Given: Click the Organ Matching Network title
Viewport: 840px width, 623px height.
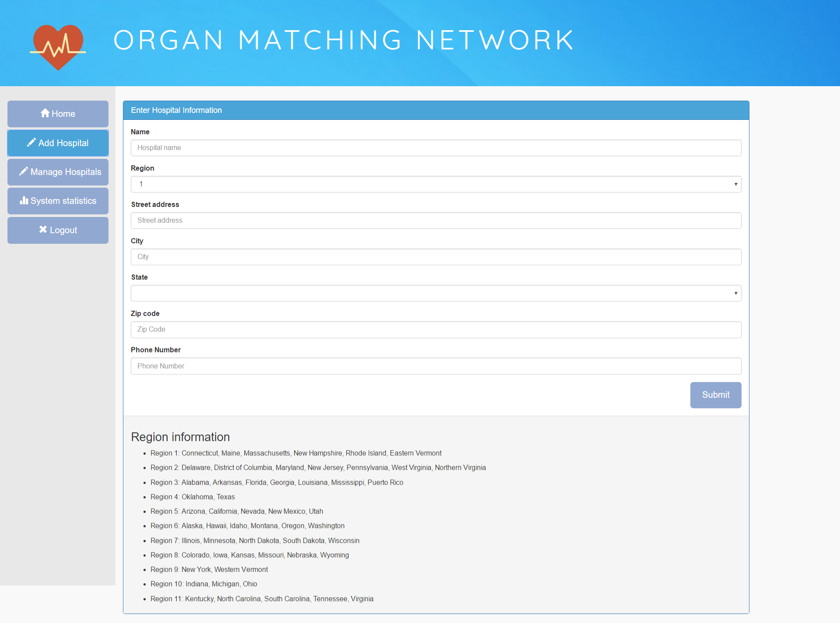Looking at the screenshot, I should (x=343, y=40).
